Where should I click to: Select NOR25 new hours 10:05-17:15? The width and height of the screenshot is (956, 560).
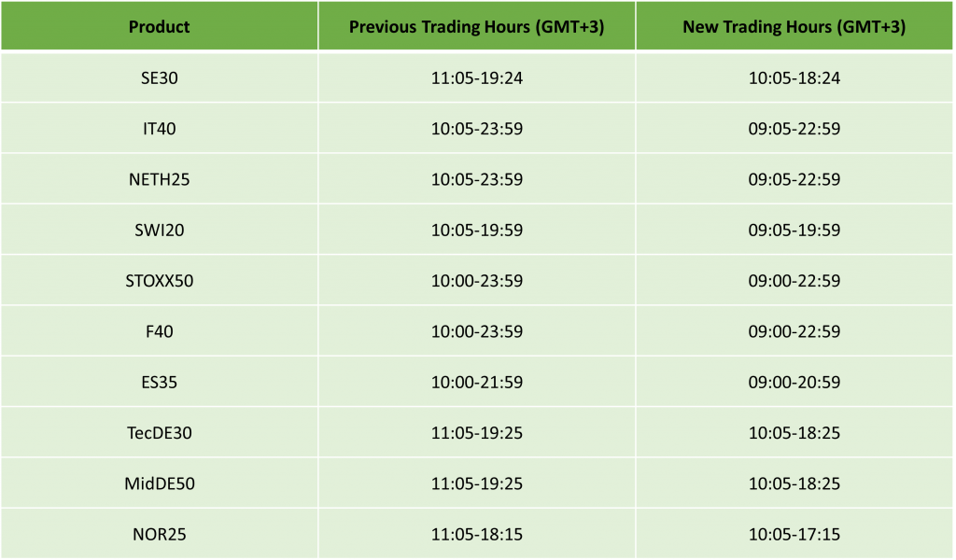coord(794,534)
